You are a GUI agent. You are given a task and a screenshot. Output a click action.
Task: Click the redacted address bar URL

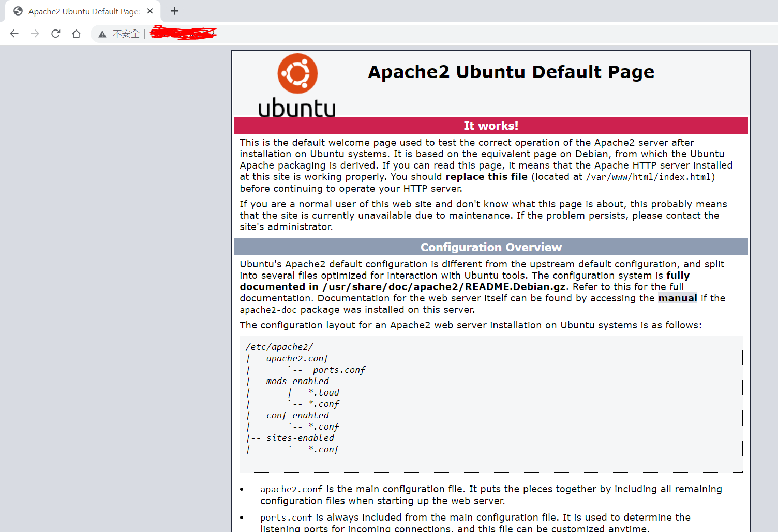click(x=183, y=34)
